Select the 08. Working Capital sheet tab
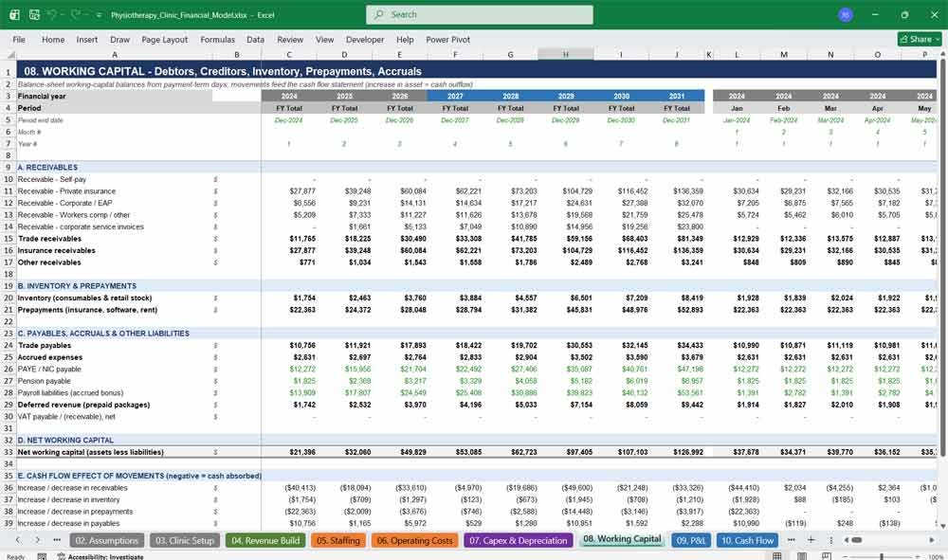The height and width of the screenshot is (560, 948). 622,539
